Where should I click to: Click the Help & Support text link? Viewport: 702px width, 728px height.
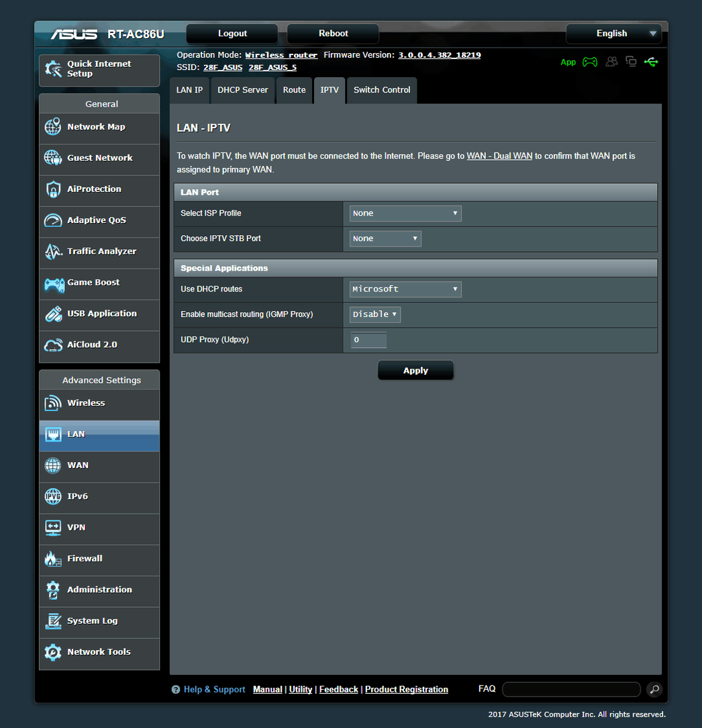pyautogui.click(x=214, y=690)
